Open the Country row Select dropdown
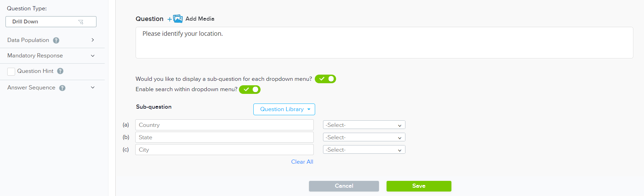This screenshot has height=196, width=644. [x=364, y=125]
